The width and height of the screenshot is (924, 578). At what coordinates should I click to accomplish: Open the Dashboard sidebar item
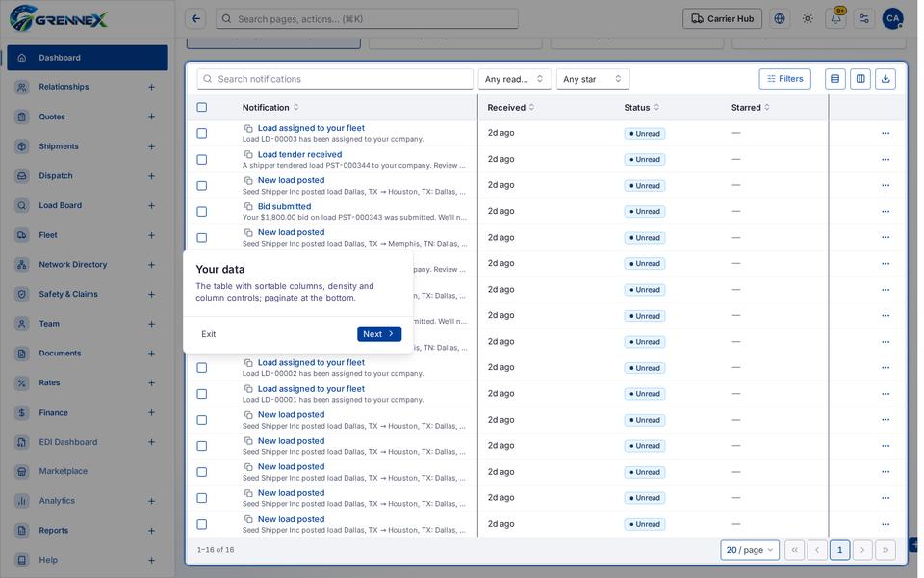point(88,58)
